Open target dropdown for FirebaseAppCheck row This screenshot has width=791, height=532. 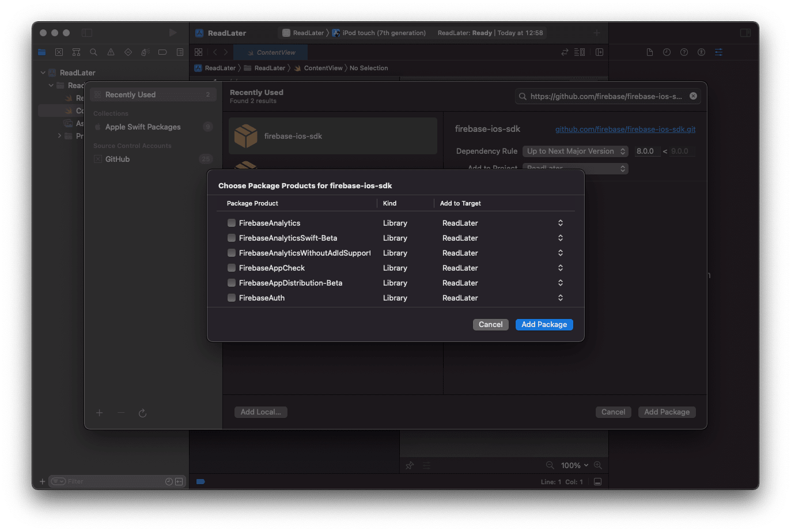pos(561,268)
